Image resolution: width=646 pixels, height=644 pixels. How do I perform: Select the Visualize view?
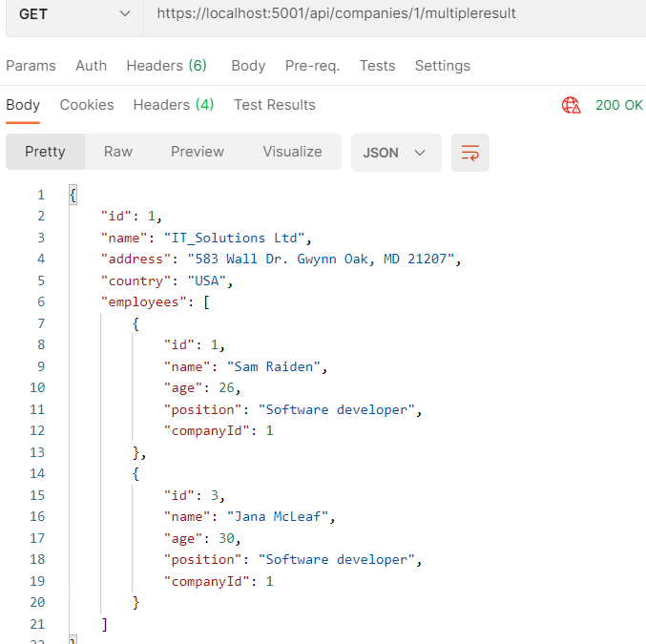click(x=292, y=152)
